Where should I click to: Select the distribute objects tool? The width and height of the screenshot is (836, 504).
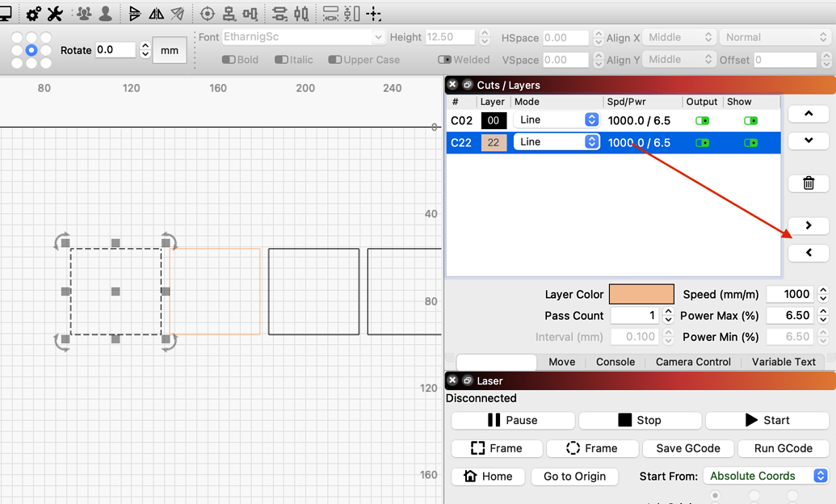pyautogui.click(x=279, y=14)
